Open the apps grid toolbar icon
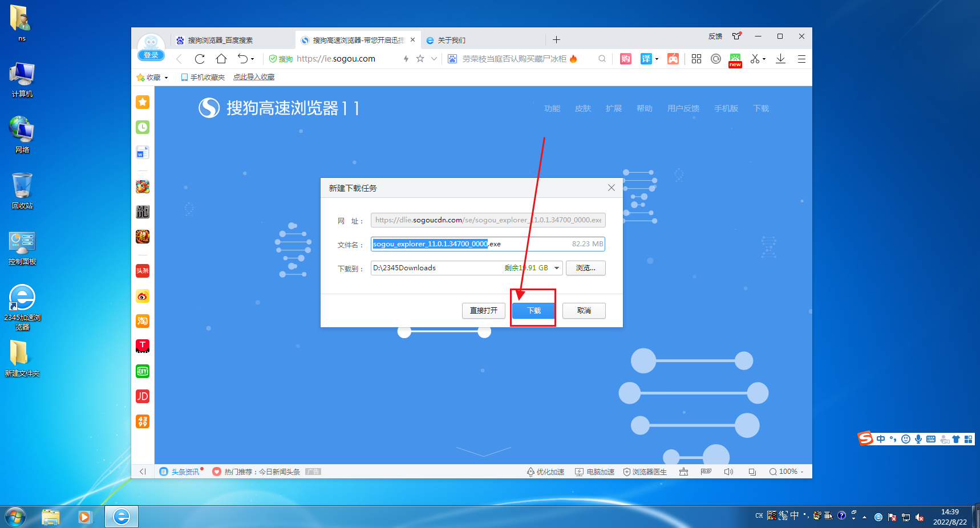The image size is (980, 528). (x=696, y=59)
